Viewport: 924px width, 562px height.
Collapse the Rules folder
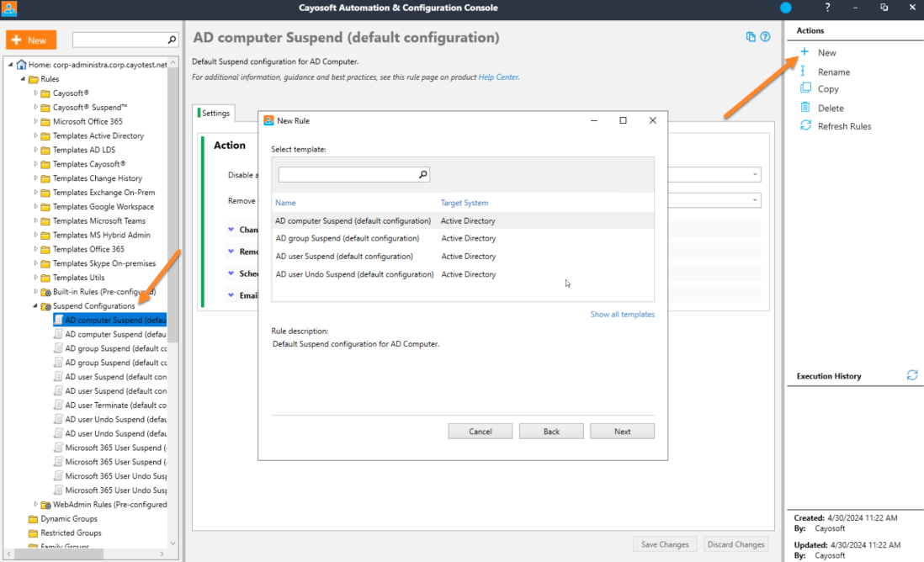[x=23, y=79]
